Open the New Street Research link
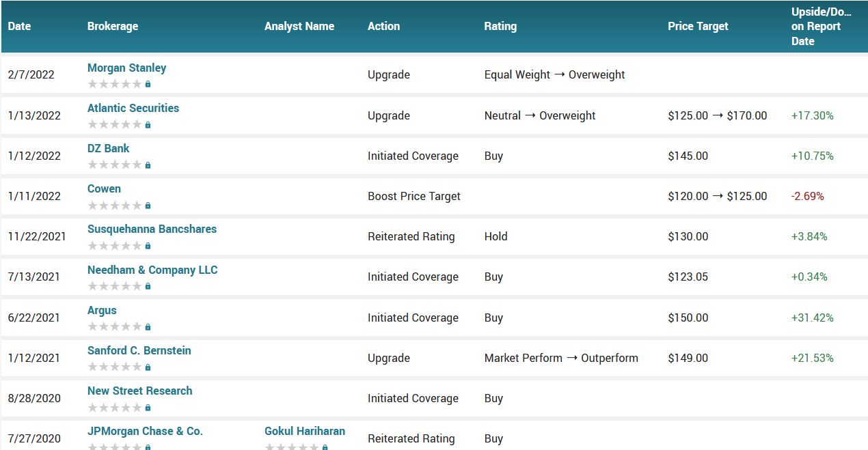The width and height of the screenshot is (868, 450). [x=139, y=391]
